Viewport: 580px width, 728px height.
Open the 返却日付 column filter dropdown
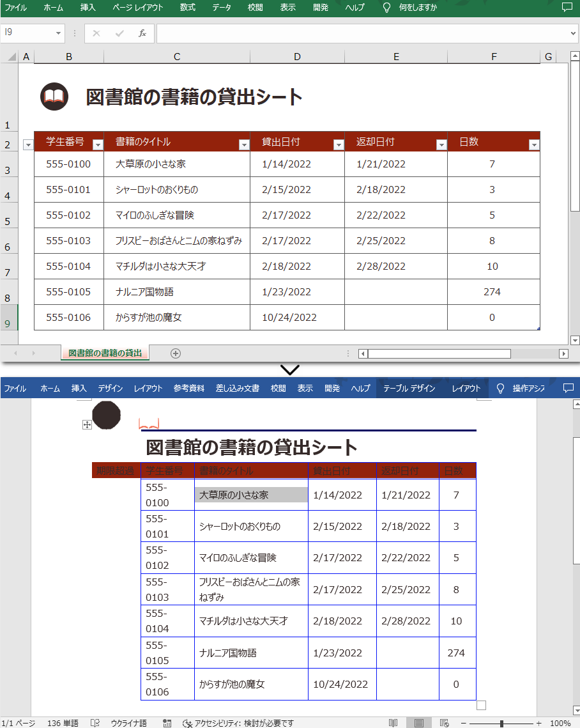click(441, 144)
